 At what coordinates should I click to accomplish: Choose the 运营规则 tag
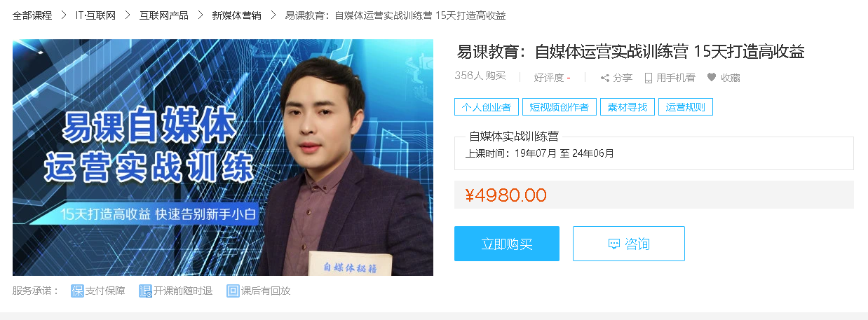tap(686, 107)
